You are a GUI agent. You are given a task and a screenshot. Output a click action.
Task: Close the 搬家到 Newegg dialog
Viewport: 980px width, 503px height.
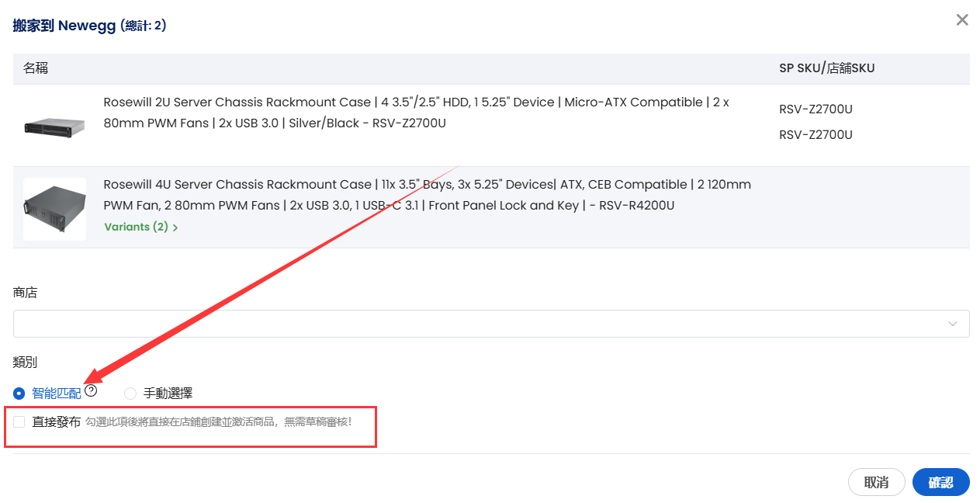tap(962, 20)
